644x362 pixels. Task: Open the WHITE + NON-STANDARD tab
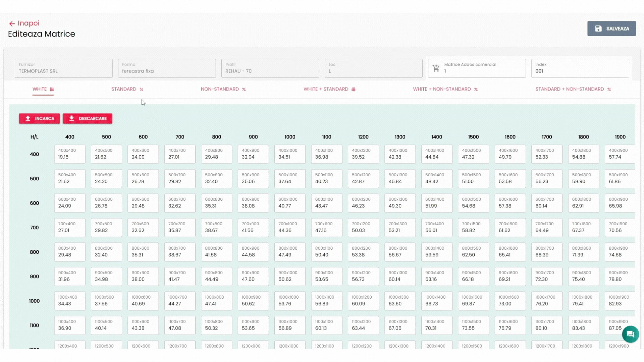(445, 89)
